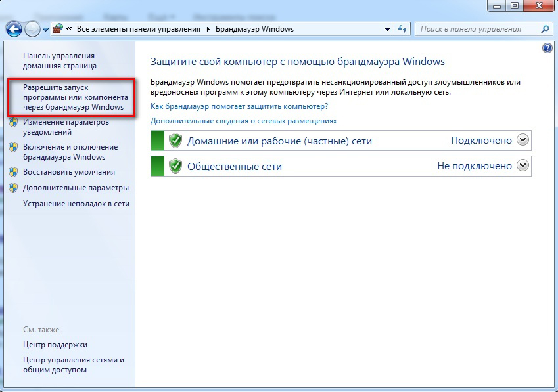Click the Back navigation arrow button

tap(14, 29)
